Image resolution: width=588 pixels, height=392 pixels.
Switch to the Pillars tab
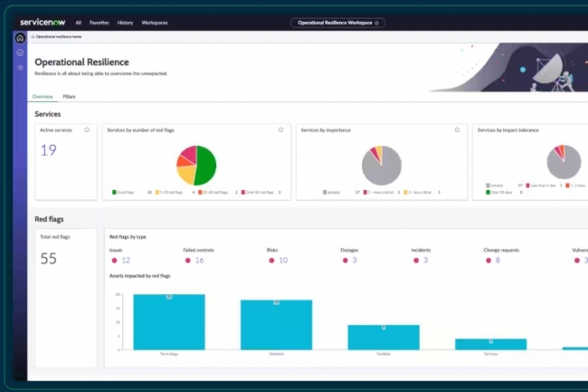[x=70, y=95]
